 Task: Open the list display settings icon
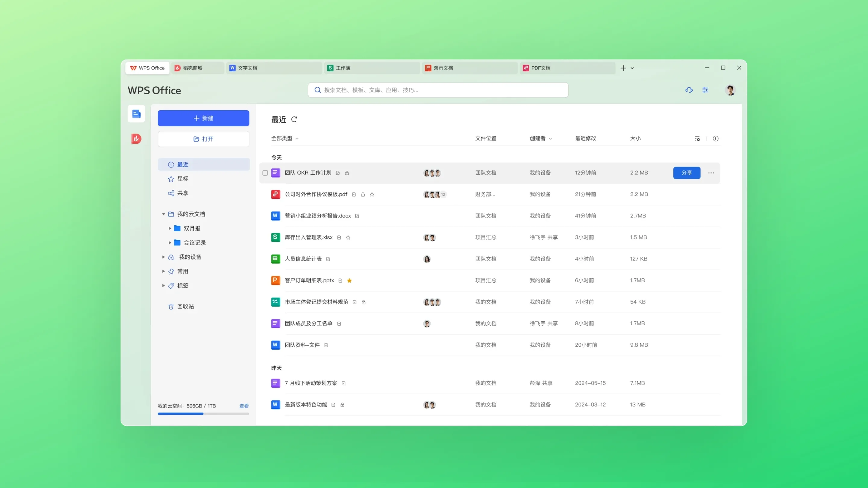697,139
